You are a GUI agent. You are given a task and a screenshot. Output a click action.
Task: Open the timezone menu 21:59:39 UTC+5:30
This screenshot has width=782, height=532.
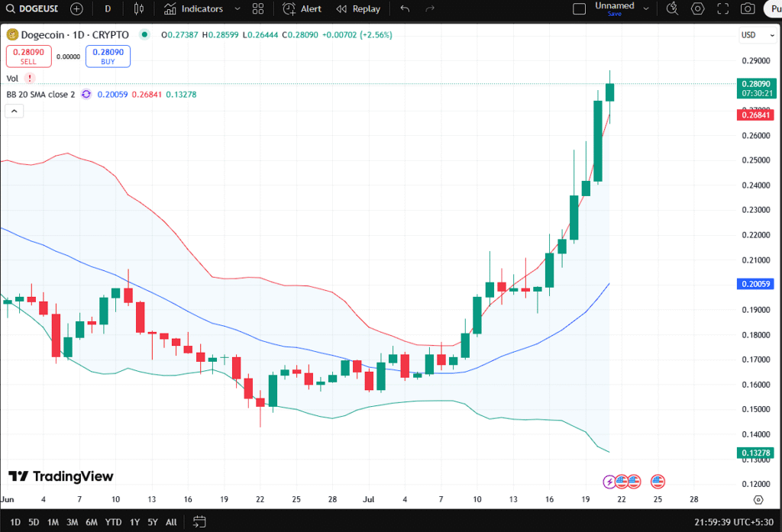[734, 522]
